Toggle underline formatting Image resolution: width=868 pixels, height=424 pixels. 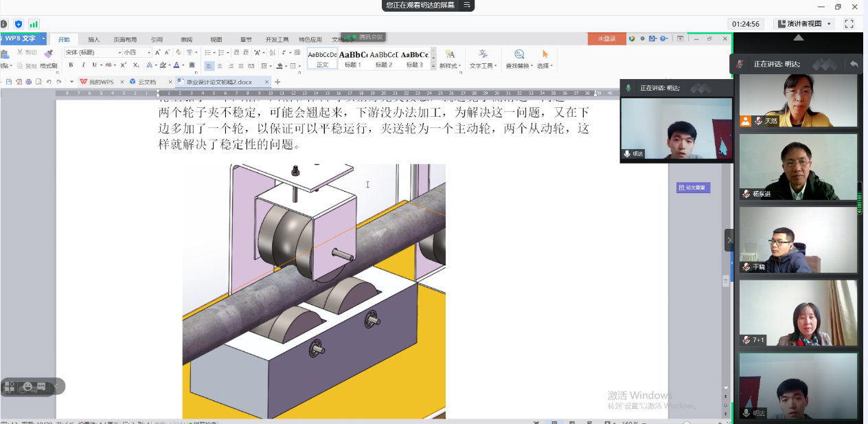(93, 65)
